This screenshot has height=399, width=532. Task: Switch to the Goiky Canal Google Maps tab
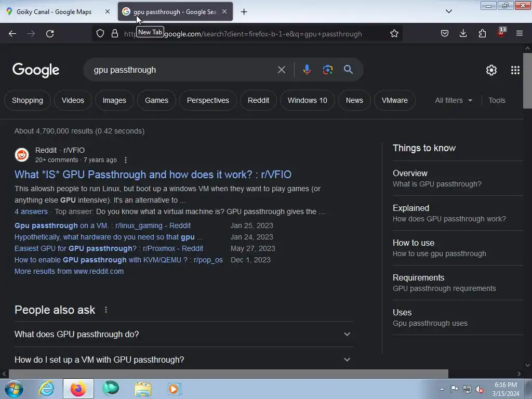pos(54,12)
